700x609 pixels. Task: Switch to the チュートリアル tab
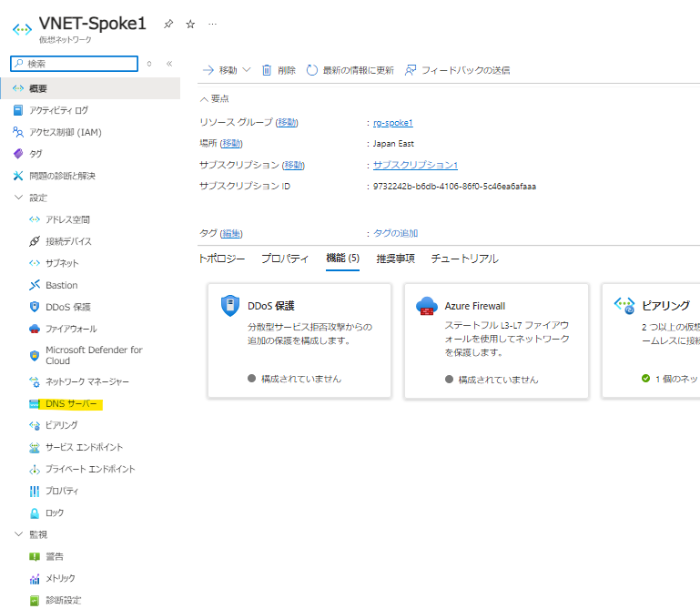click(465, 259)
